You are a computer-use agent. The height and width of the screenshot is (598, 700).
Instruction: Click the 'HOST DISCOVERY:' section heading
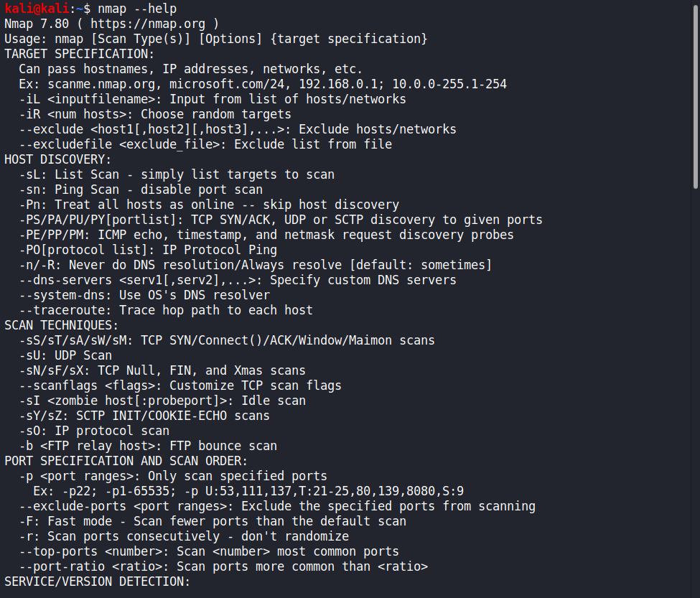[x=57, y=159]
